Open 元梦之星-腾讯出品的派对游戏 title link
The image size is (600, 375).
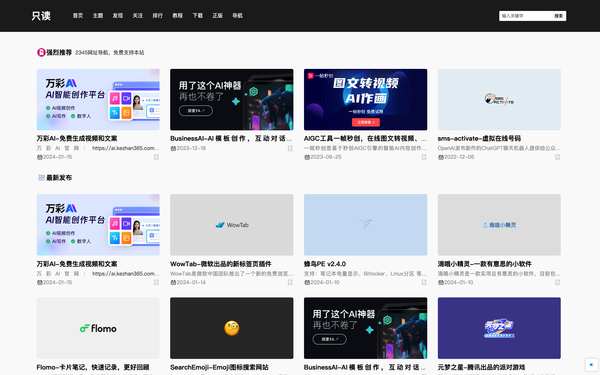point(481,367)
